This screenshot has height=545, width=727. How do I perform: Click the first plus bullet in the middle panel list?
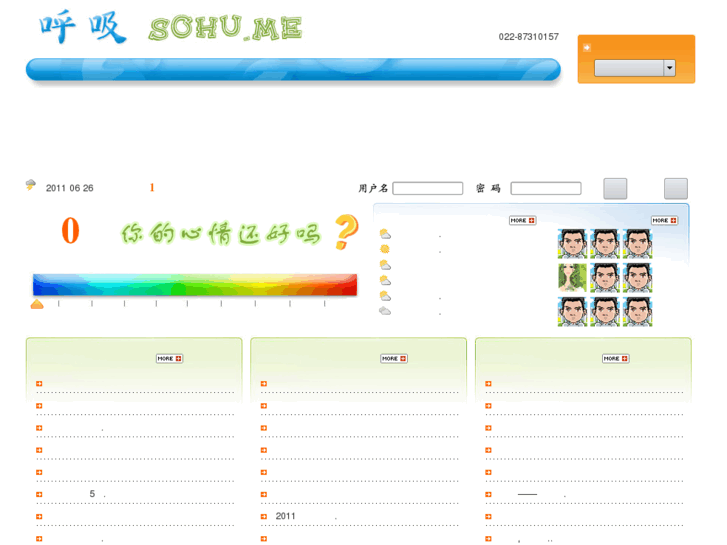pos(263,384)
